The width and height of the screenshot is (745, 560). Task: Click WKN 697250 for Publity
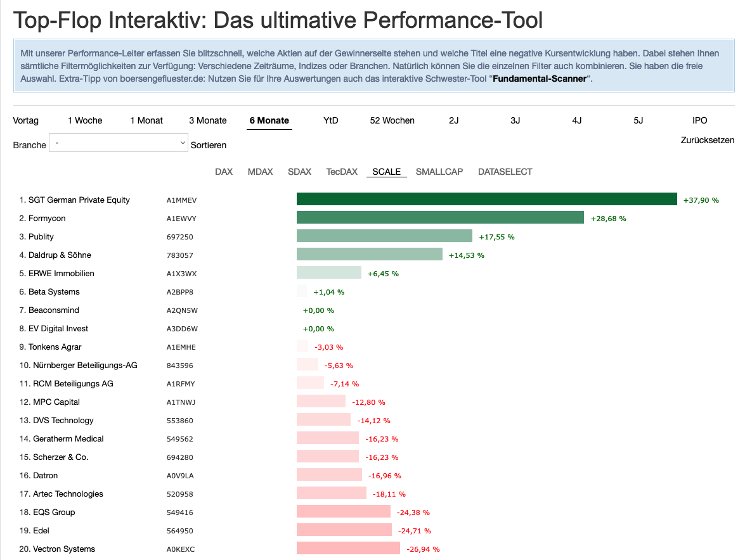point(180,237)
